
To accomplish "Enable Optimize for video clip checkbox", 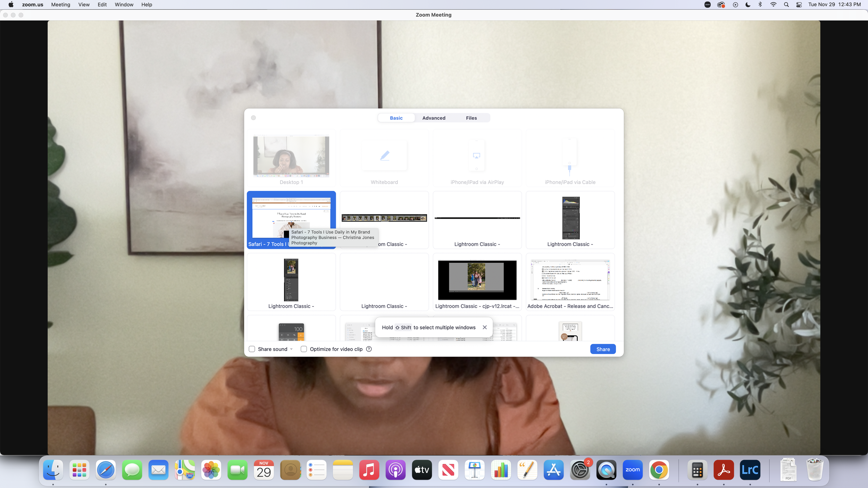I will (304, 349).
